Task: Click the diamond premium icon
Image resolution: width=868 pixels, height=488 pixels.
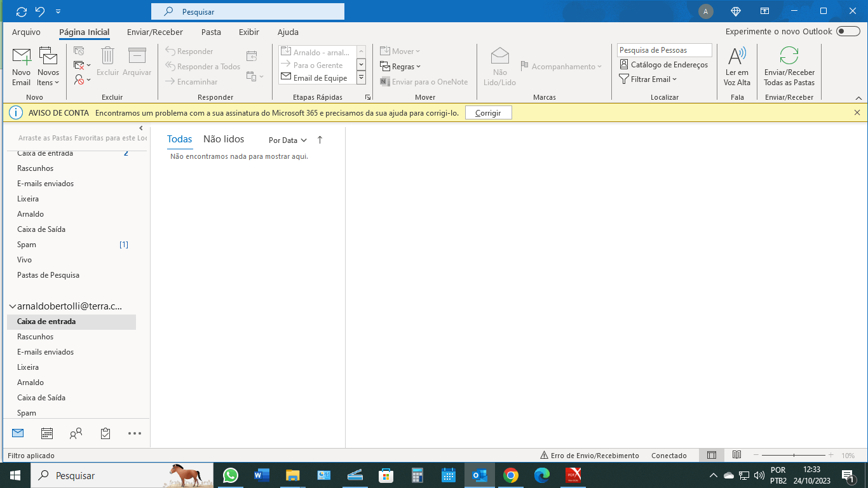Action: point(736,11)
